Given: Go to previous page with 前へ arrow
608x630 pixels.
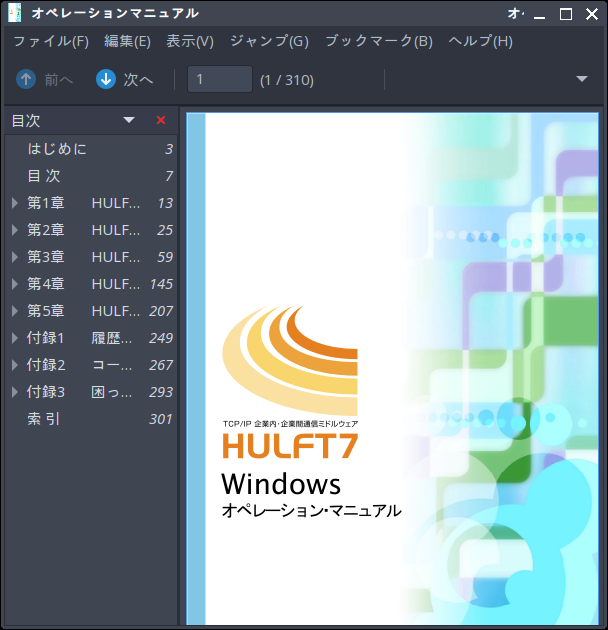Looking at the screenshot, I should coord(26,79).
